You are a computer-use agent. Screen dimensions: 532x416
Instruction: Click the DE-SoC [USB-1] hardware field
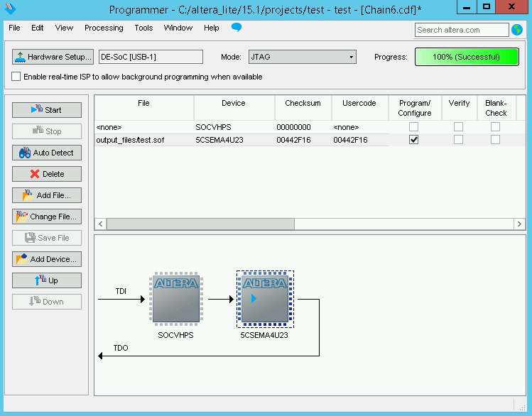[151, 57]
